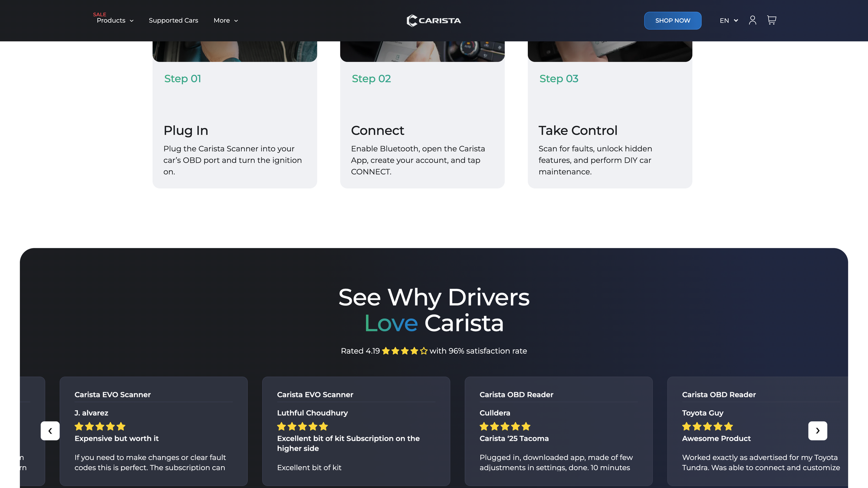The image size is (868, 488).
Task: Click reviewer name Luthful Choudhury
Action: [x=312, y=413]
